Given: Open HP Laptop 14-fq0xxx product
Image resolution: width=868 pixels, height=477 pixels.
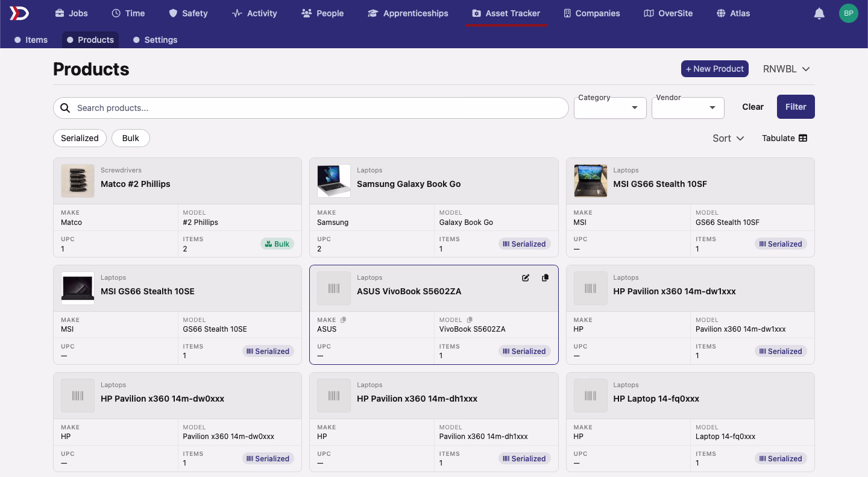Looking at the screenshot, I should 656,399.
